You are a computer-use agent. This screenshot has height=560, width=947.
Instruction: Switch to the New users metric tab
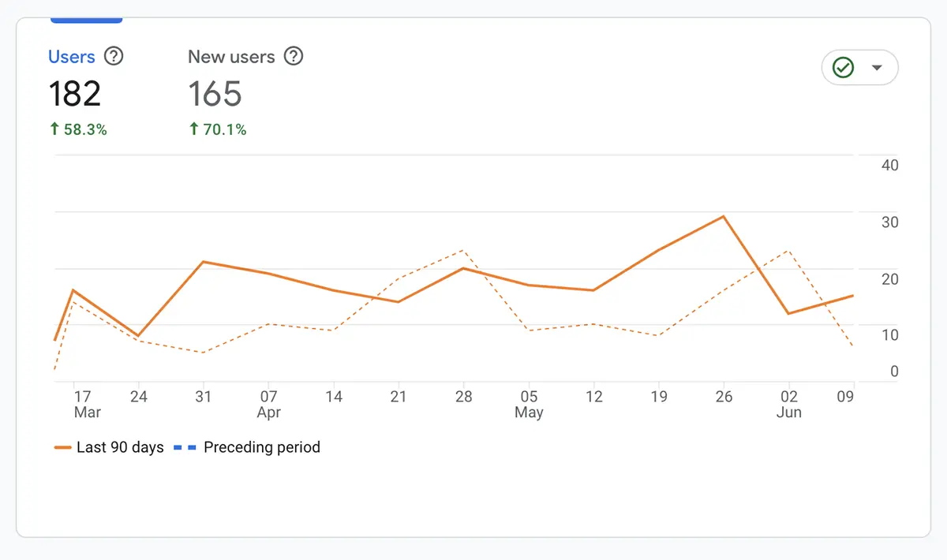pos(231,57)
